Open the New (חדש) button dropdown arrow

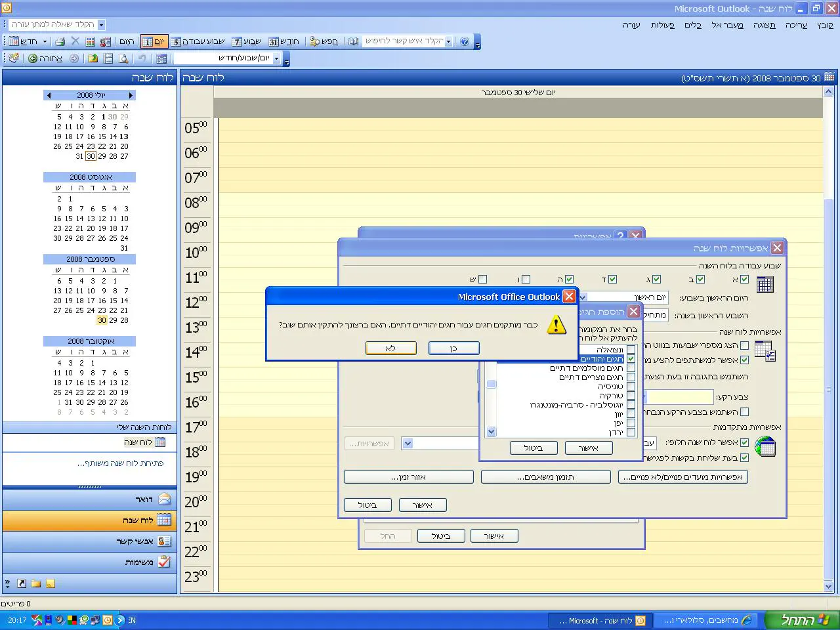point(45,41)
